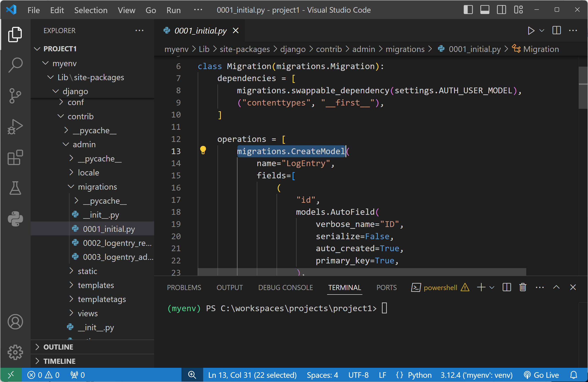Toggle the bottom panel layout button
Viewport: 588px width, 382px height.
pyautogui.click(x=485, y=10)
